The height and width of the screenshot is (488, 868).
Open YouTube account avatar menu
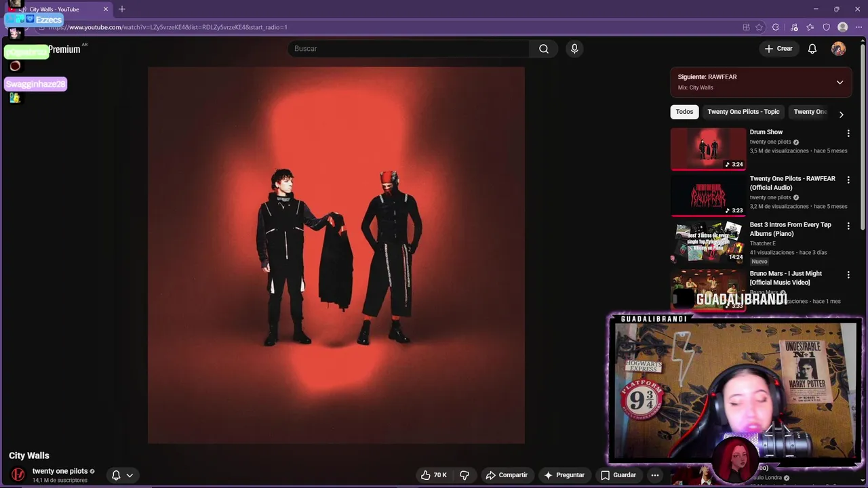pos(839,49)
